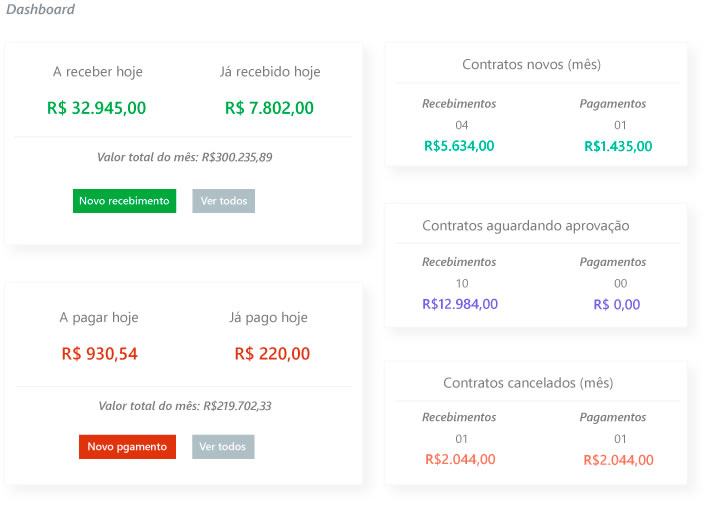Select R$12.984,00 awaiting approval amount
This screenshot has height=516, width=704.
point(460,304)
